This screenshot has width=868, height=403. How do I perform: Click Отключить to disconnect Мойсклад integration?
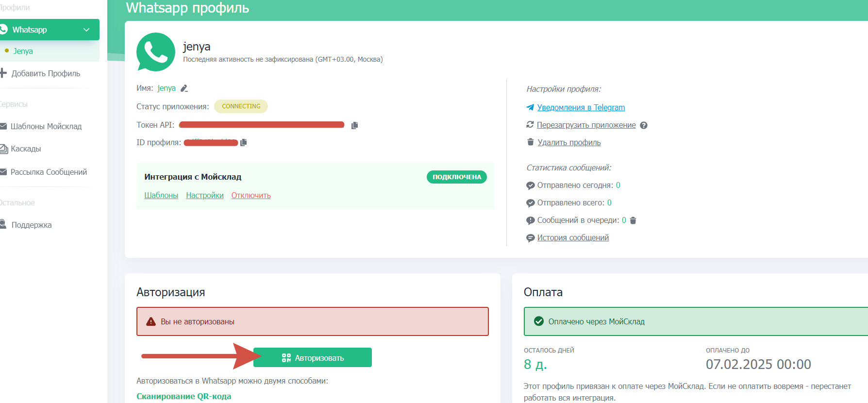[x=251, y=195]
